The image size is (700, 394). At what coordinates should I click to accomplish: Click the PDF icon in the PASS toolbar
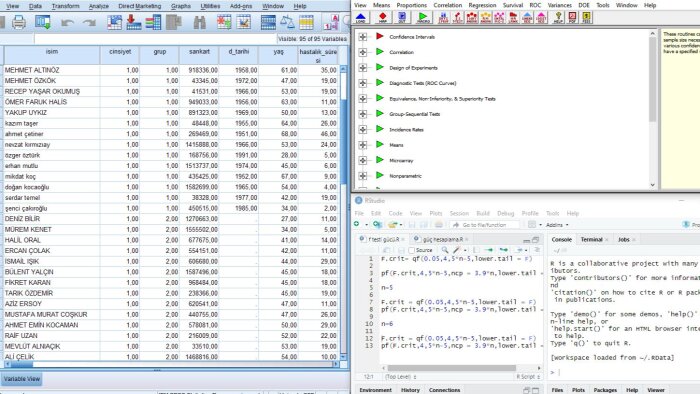pyautogui.click(x=572, y=17)
